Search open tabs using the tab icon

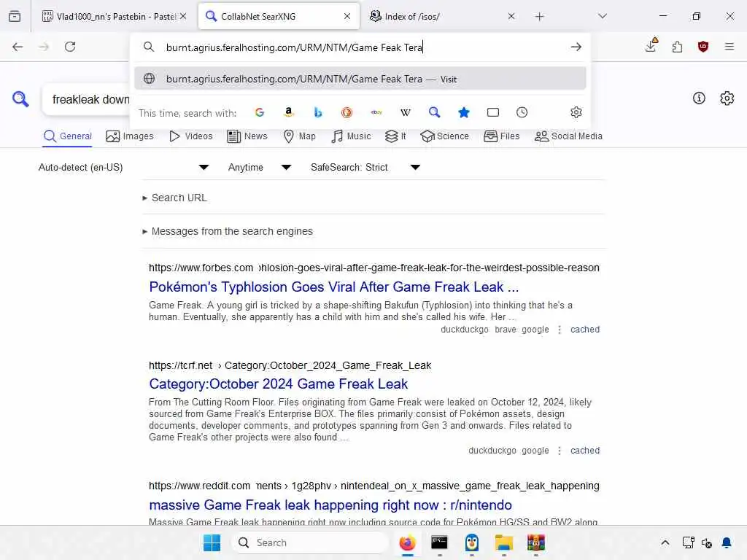(493, 112)
